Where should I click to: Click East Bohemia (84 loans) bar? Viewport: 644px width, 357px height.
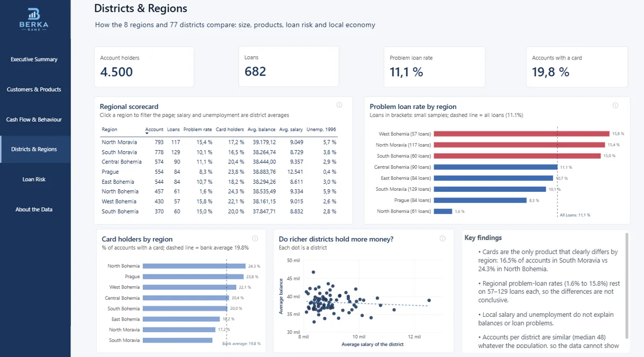(x=493, y=178)
